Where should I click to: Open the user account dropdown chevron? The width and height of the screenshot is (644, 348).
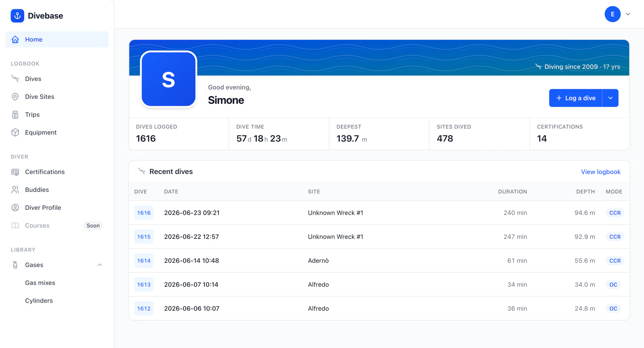(x=628, y=14)
